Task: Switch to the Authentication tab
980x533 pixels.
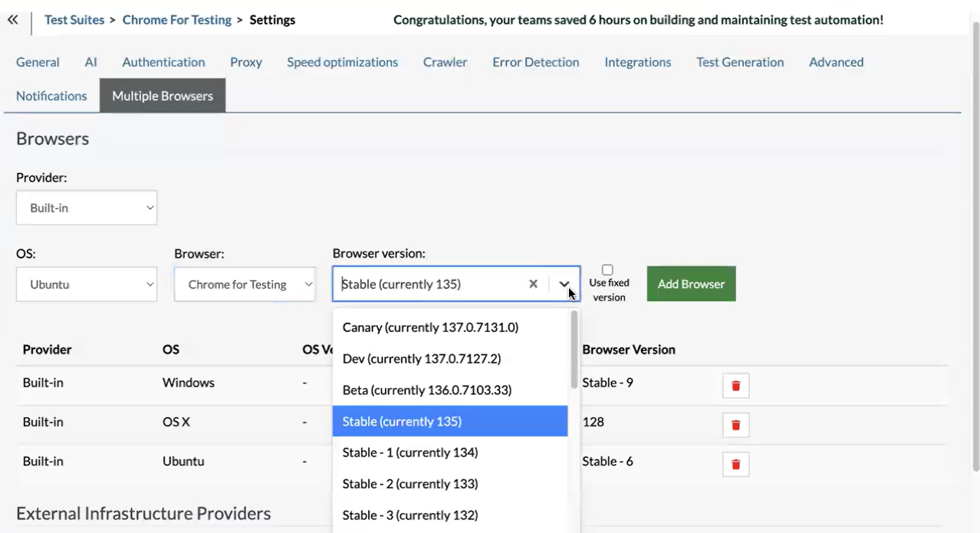Action: click(x=163, y=62)
